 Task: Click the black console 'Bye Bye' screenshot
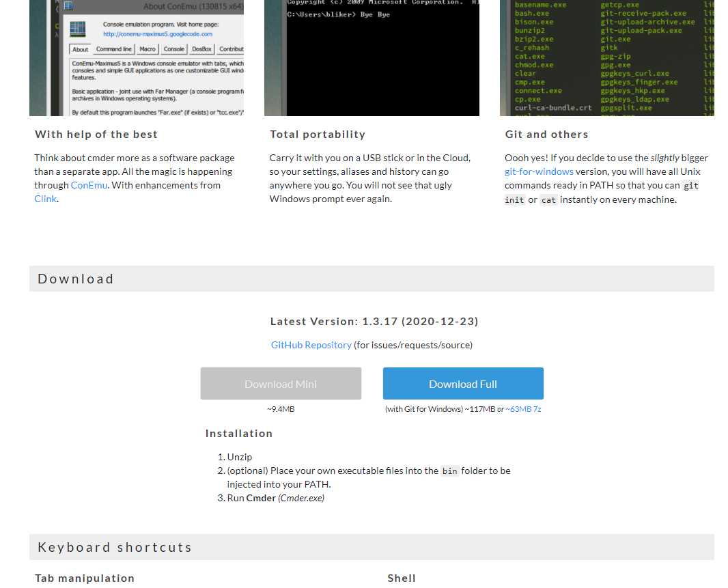point(372,57)
